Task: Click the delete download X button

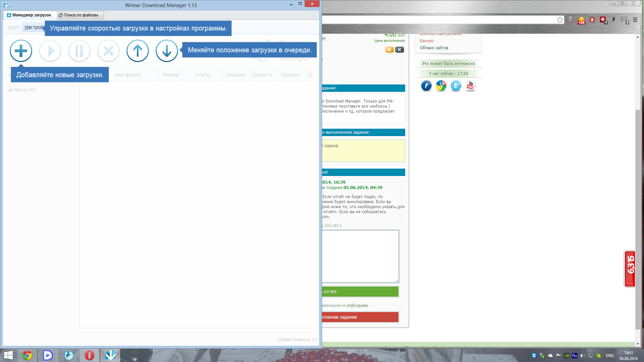Action: [108, 51]
